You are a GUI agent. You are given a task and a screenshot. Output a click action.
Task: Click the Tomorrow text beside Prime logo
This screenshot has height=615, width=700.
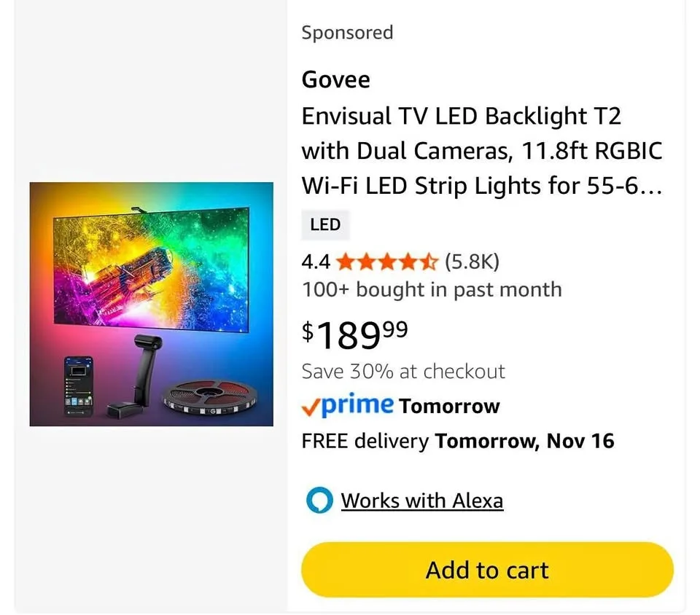(449, 406)
